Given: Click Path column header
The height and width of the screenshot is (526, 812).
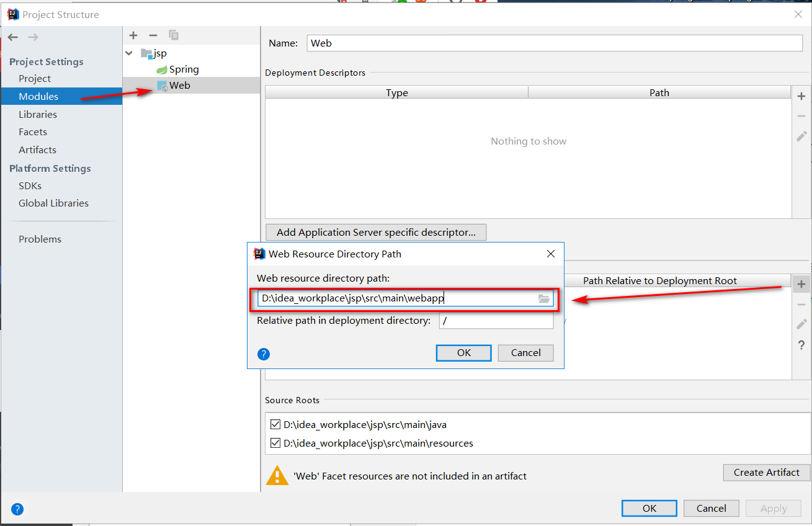Looking at the screenshot, I should point(659,92).
